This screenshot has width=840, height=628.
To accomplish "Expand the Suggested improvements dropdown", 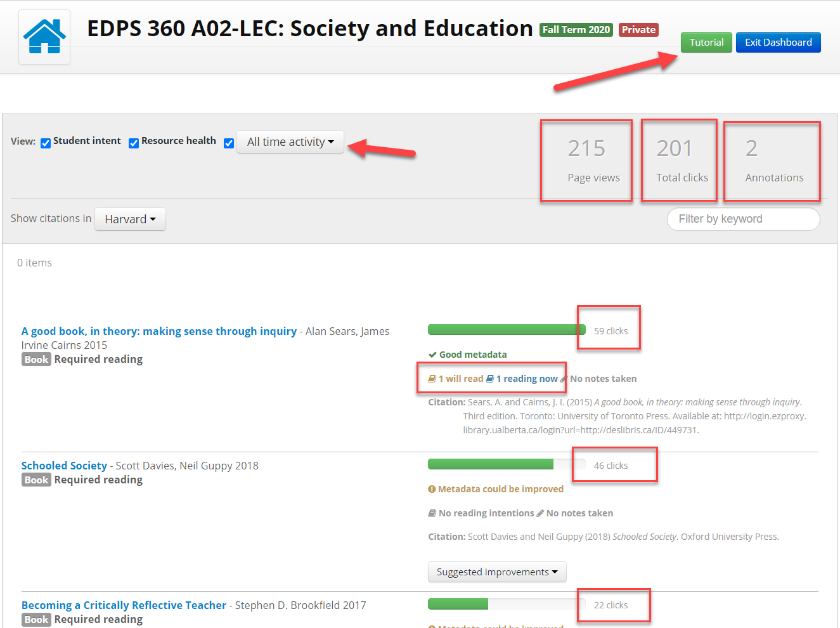I will pyautogui.click(x=497, y=572).
